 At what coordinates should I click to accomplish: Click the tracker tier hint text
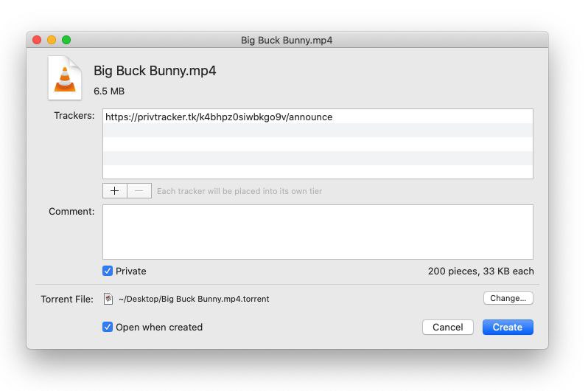pyautogui.click(x=239, y=191)
